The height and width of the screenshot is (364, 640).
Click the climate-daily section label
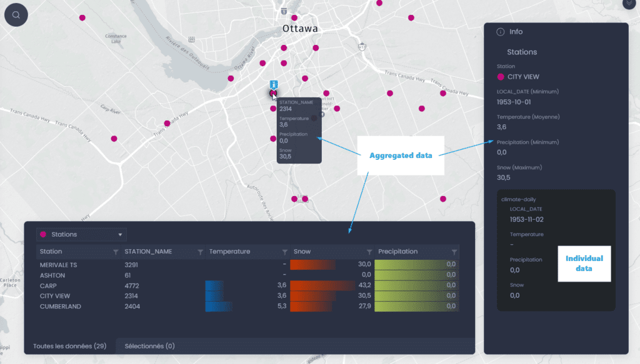pos(518,199)
